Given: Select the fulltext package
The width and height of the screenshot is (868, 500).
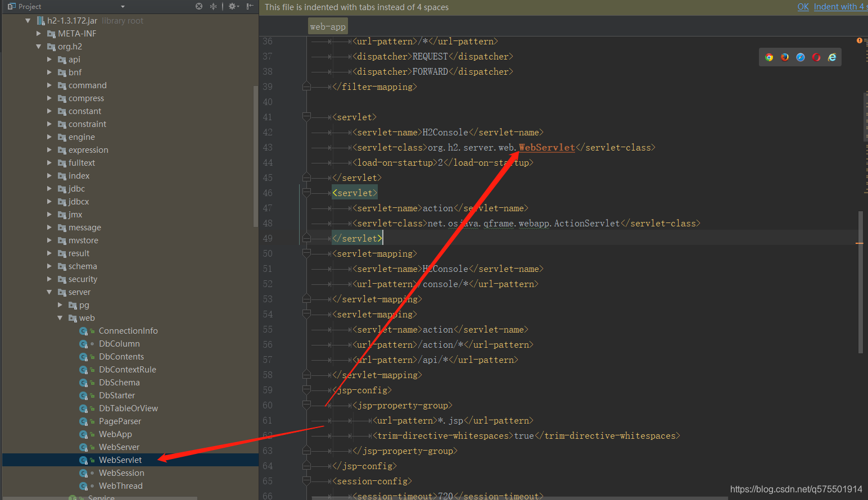Looking at the screenshot, I should point(82,163).
